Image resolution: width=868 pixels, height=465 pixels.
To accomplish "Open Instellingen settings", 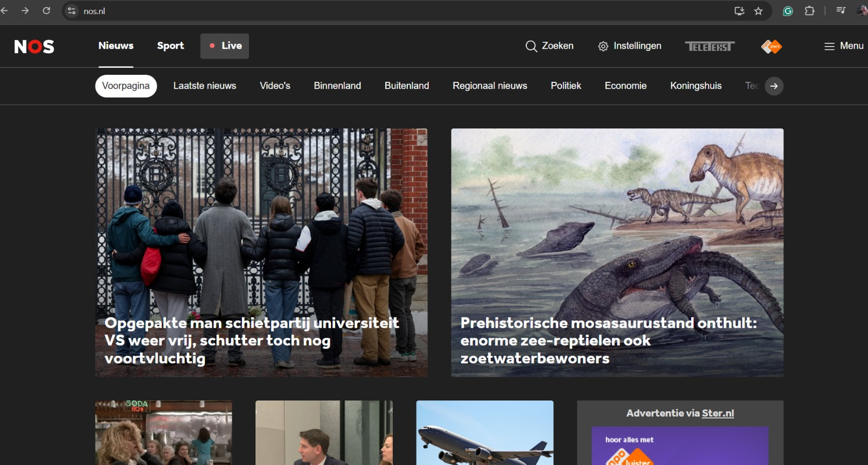I will pyautogui.click(x=630, y=46).
